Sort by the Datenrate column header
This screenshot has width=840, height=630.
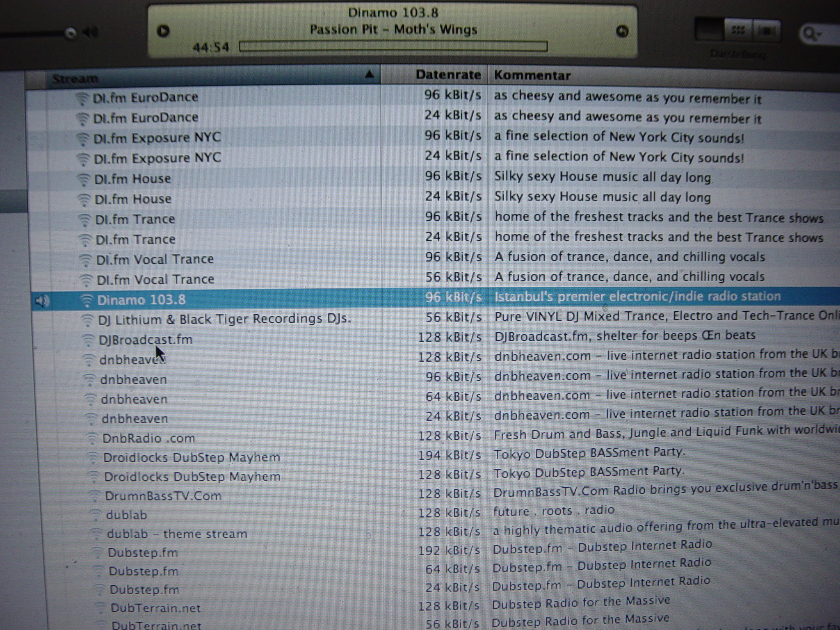447,75
